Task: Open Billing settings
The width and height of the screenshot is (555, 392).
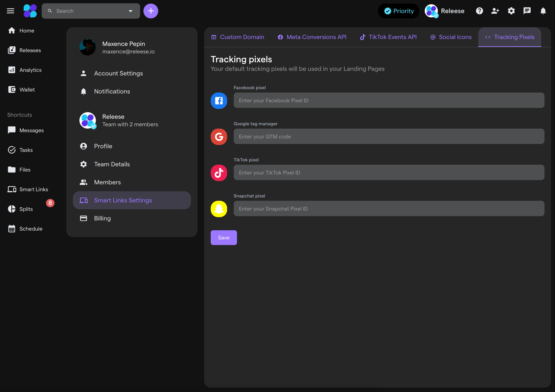Action: 132,218
